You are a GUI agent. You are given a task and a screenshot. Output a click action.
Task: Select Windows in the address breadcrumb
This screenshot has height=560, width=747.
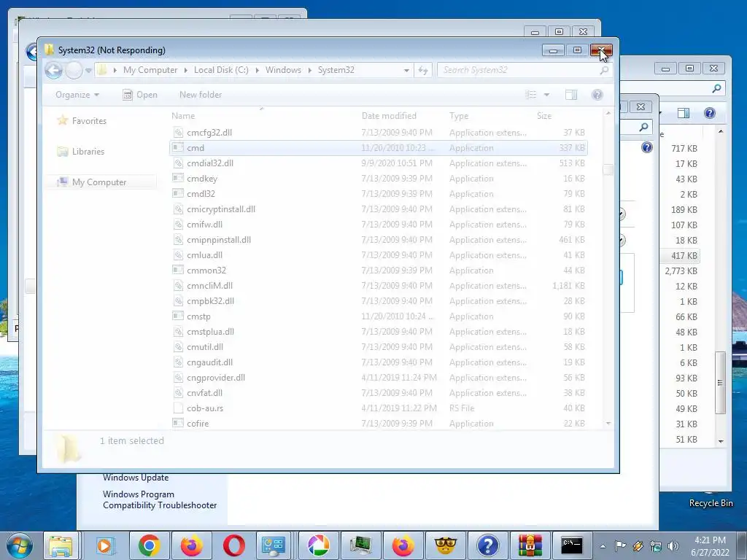(x=283, y=70)
